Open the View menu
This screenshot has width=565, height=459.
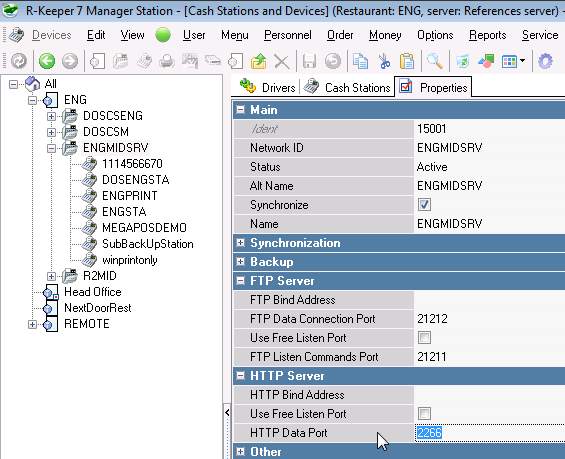pyautogui.click(x=132, y=35)
